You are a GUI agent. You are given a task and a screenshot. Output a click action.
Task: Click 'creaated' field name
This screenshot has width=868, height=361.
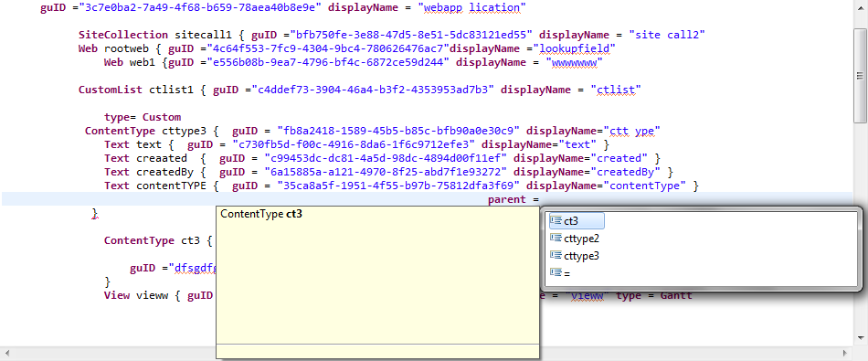162,158
